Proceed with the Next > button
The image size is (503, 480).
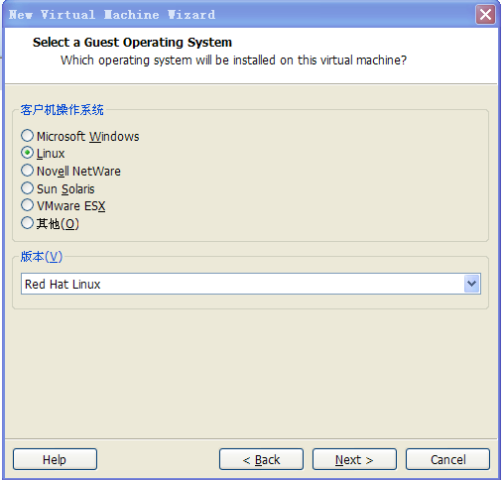(354, 459)
